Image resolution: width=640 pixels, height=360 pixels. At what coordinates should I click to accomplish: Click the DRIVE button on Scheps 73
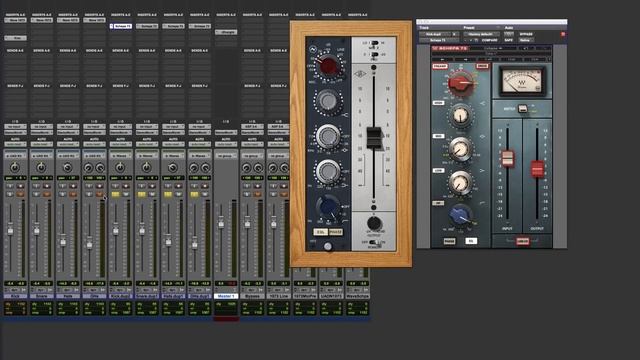pos(482,66)
